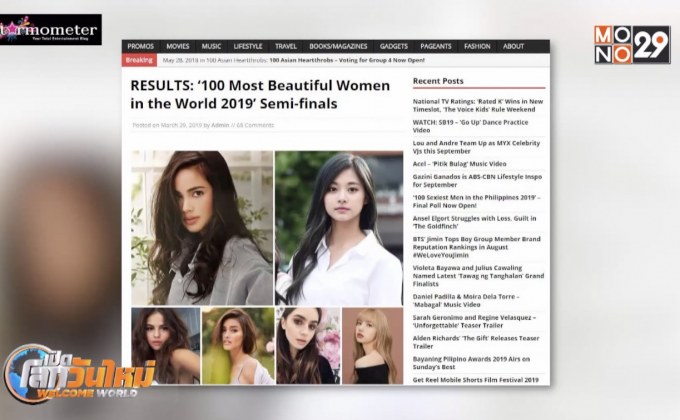Click the Starmometer site logo
This screenshot has height=420, width=680.
click(x=51, y=30)
